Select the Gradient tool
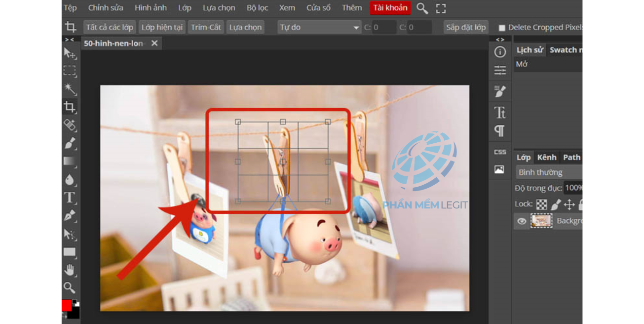Viewport: 644px width, 324px height. pyautogui.click(x=70, y=161)
